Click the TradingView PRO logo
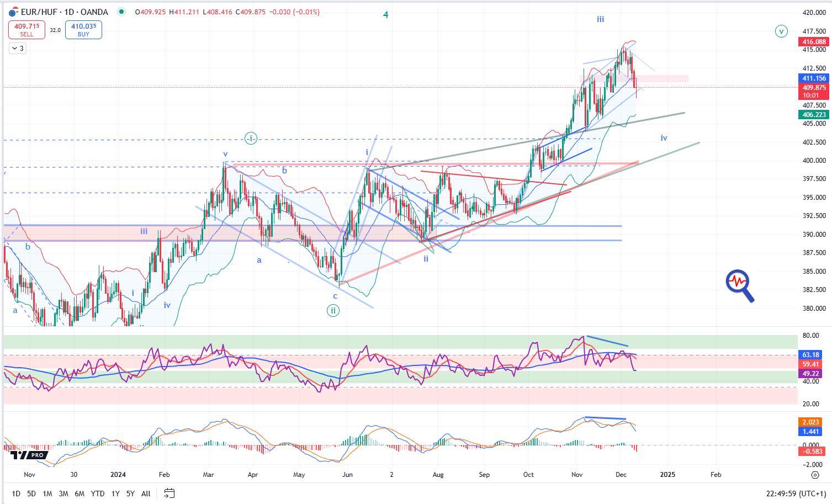The width and height of the screenshot is (832, 504). (x=29, y=455)
